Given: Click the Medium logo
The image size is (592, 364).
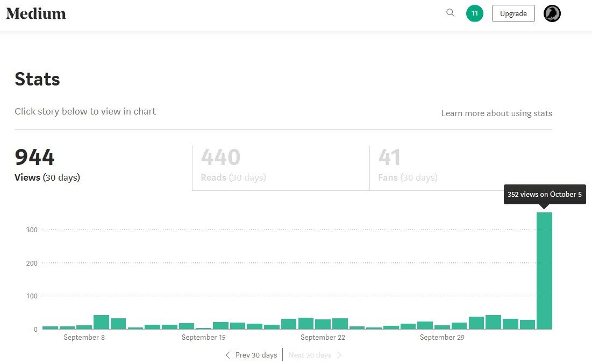Looking at the screenshot, I should tap(36, 14).
